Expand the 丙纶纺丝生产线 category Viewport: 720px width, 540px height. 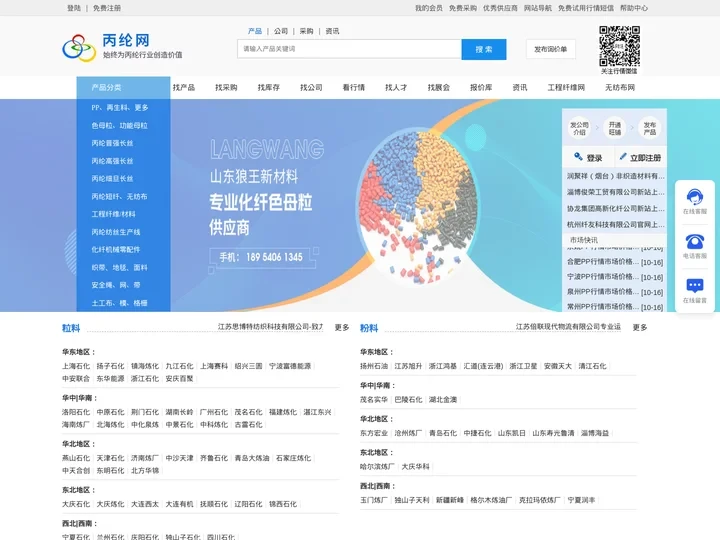(x=116, y=232)
